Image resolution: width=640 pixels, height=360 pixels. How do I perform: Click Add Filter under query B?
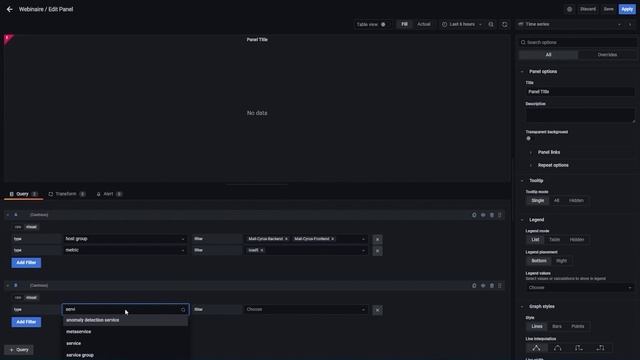[x=26, y=322]
